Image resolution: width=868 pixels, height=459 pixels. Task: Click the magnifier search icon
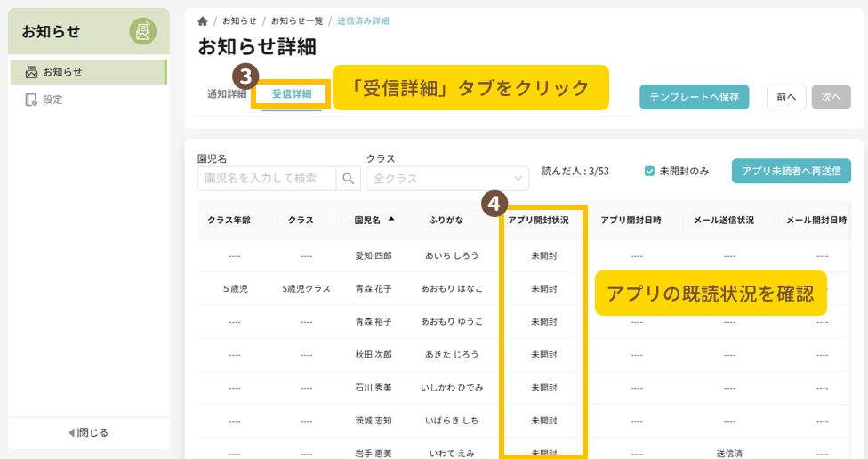(349, 179)
